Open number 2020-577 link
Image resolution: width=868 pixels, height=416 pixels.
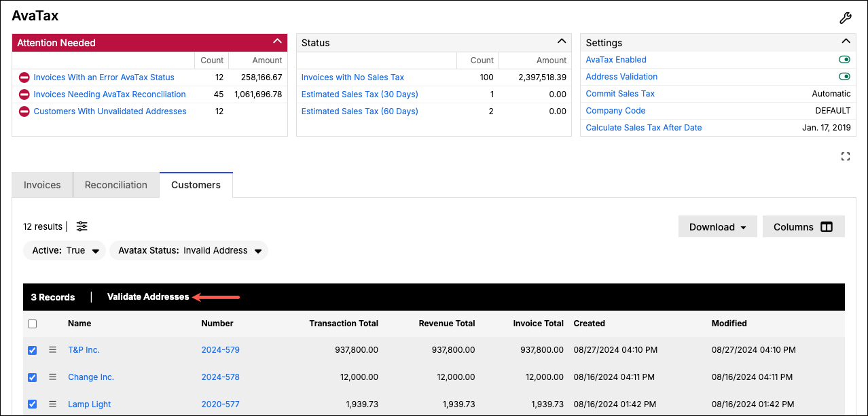220,404
